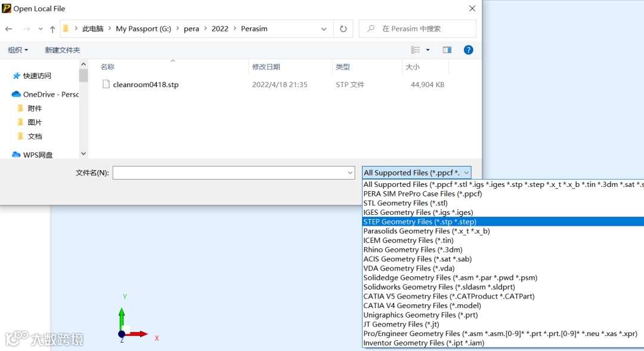
Task: Open the 组织 menu
Action: [x=18, y=50]
